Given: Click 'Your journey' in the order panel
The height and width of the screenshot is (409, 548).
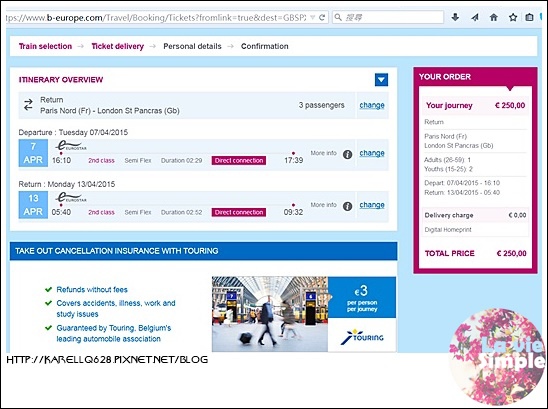Looking at the screenshot, I should [449, 106].
